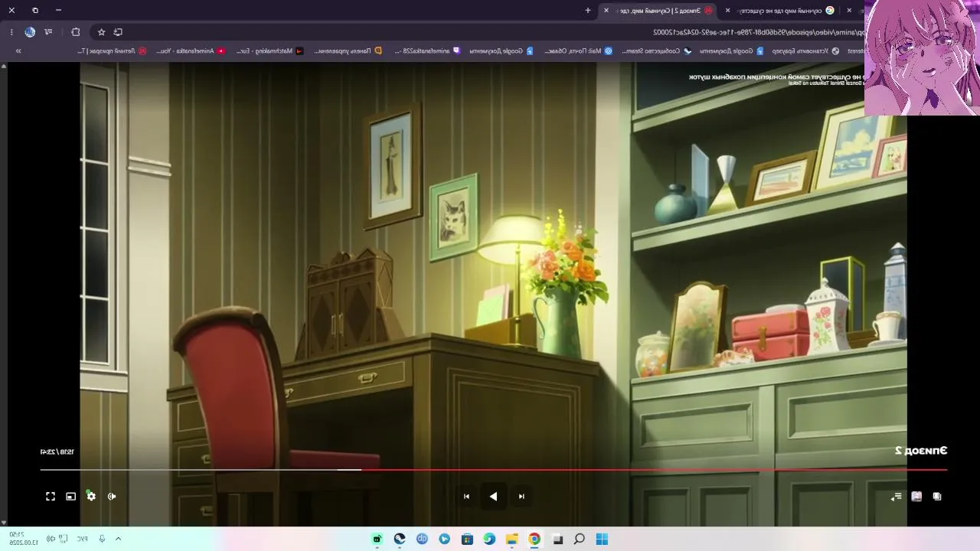Toggle video fullscreen mode
The height and width of the screenshot is (551, 980).
(x=51, y=497)
